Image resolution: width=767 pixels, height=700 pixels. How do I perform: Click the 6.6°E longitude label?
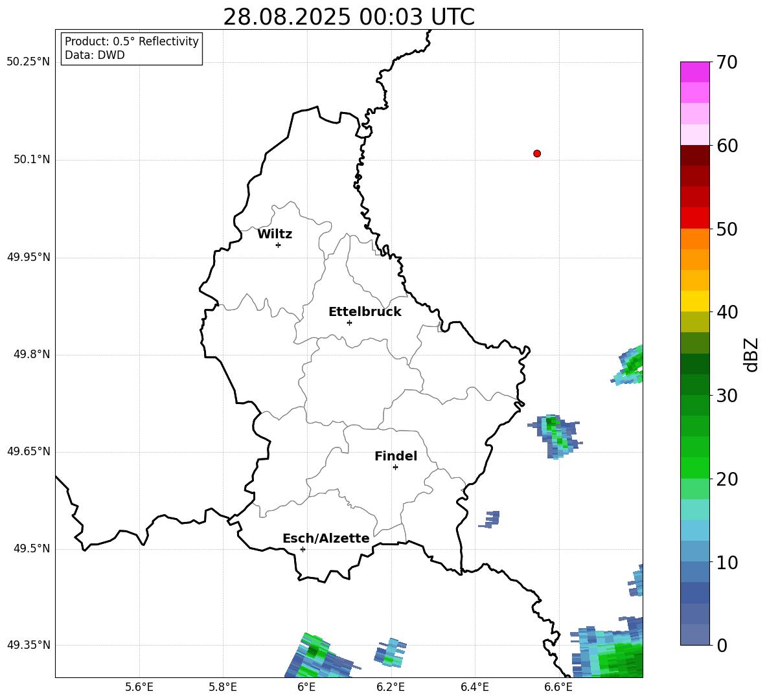[x=558, y=687]
